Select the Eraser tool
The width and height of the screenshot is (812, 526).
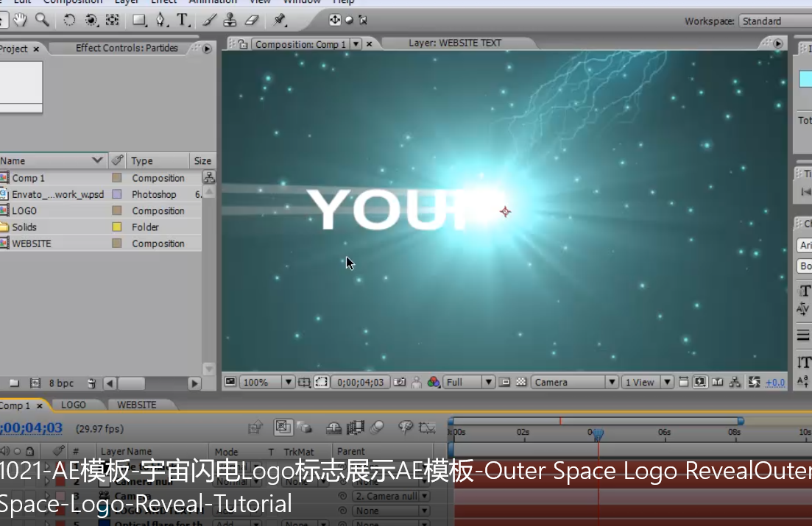[x=252, y=20]
